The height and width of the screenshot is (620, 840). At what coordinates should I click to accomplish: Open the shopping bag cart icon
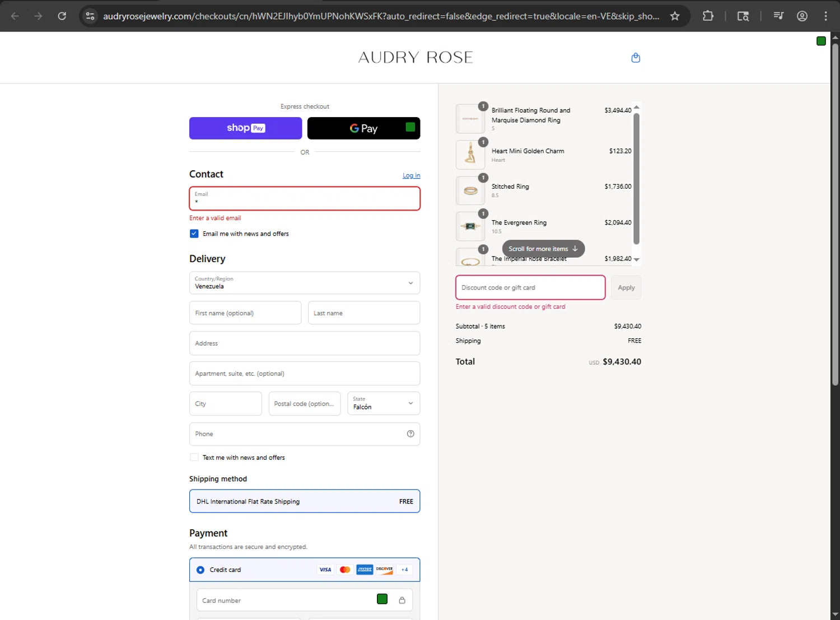636,58
